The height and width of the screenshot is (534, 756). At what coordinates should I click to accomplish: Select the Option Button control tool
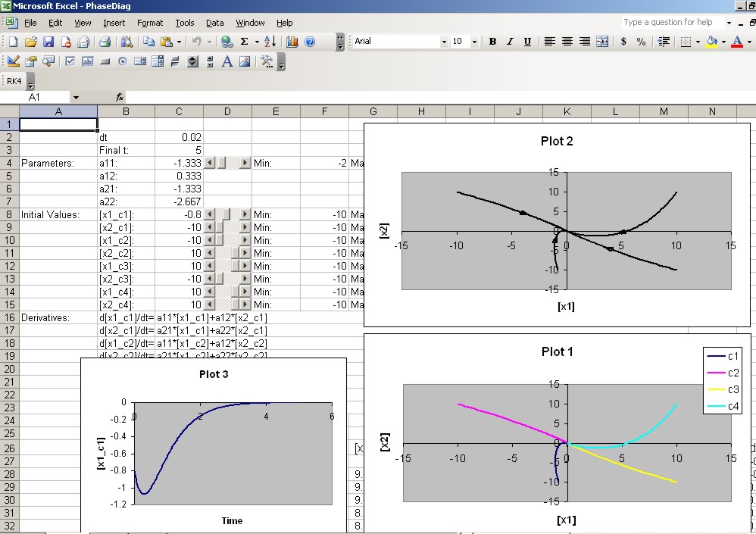[x=123, y=61]
